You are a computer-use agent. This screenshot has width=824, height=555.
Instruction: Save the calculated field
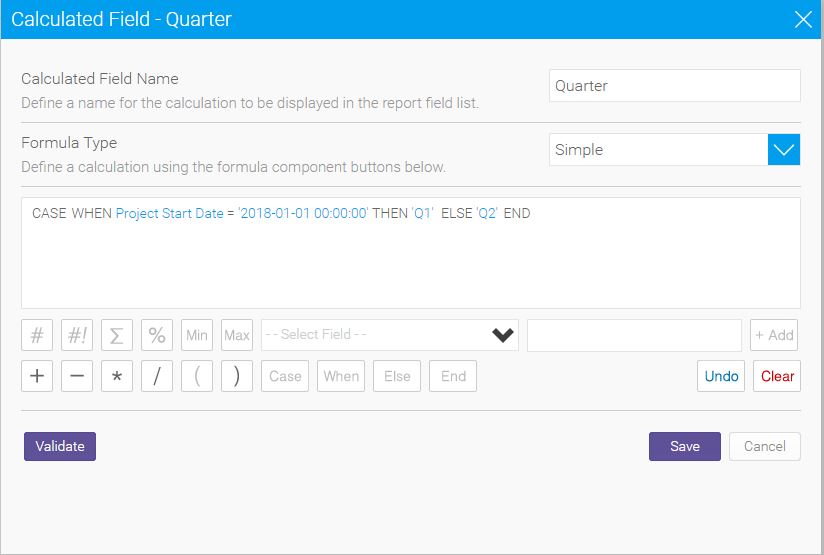685,446
